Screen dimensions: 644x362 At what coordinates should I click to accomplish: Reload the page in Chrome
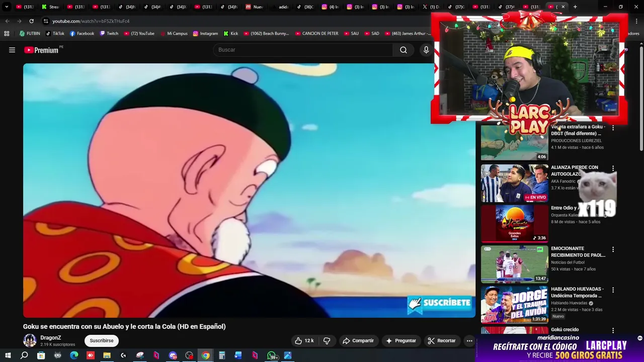pyautogui.click(x=31, y=21)
